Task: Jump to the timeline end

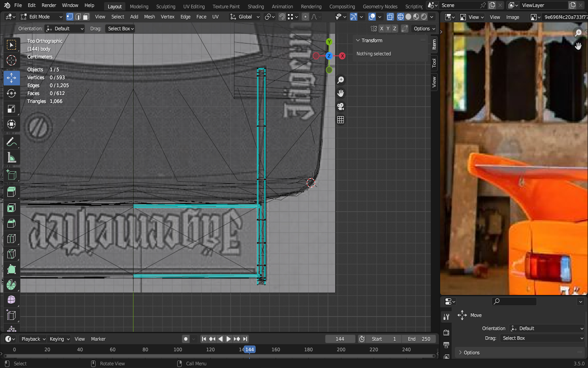Action: point(245,339)
